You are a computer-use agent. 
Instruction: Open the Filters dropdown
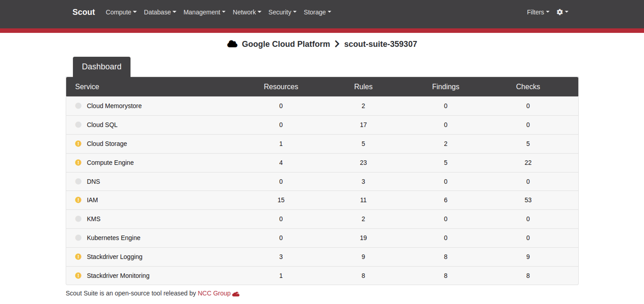tap(538, 12)
